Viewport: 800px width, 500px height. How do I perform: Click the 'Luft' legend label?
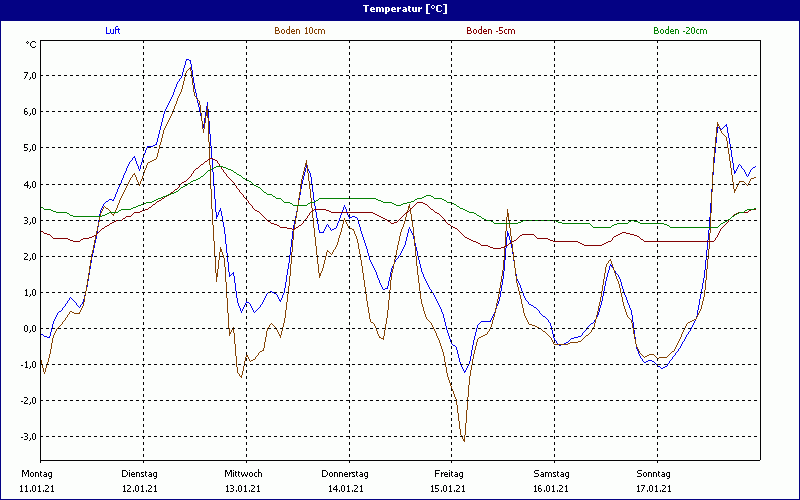112,31
